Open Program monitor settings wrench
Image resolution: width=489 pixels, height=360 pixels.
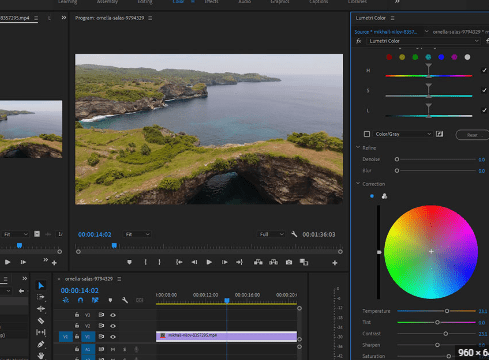point(294,234)
